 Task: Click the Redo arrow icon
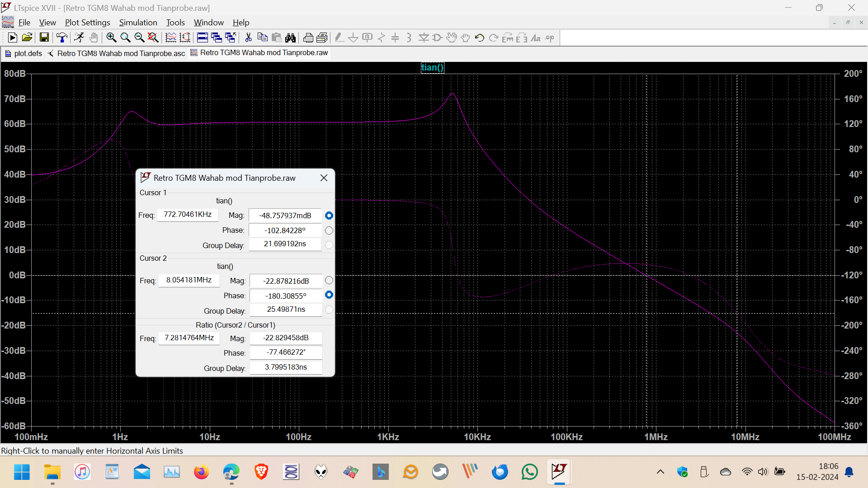[x=494, y=38]
